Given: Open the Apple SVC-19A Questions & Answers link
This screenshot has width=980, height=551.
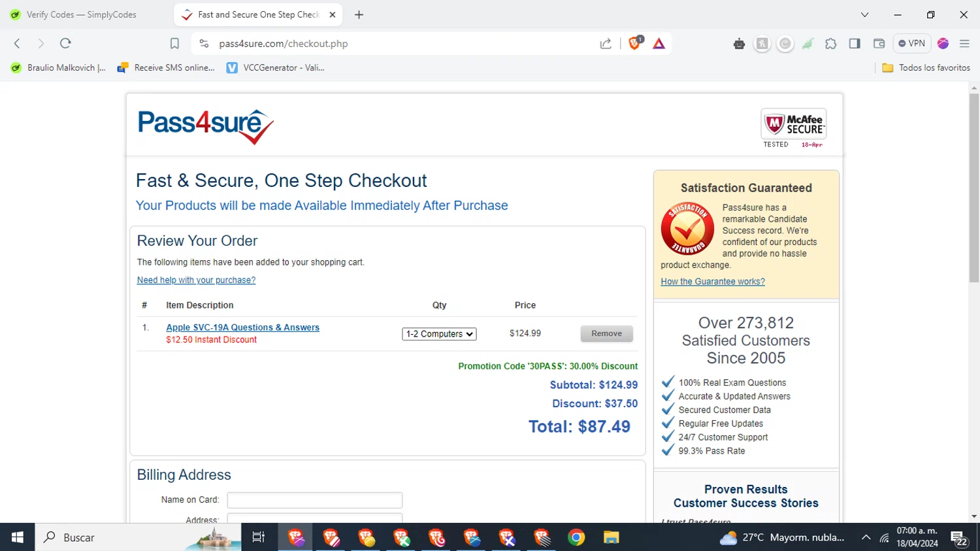Looking at the screenshot, I should pyautogui.click(x=242, y=327).
